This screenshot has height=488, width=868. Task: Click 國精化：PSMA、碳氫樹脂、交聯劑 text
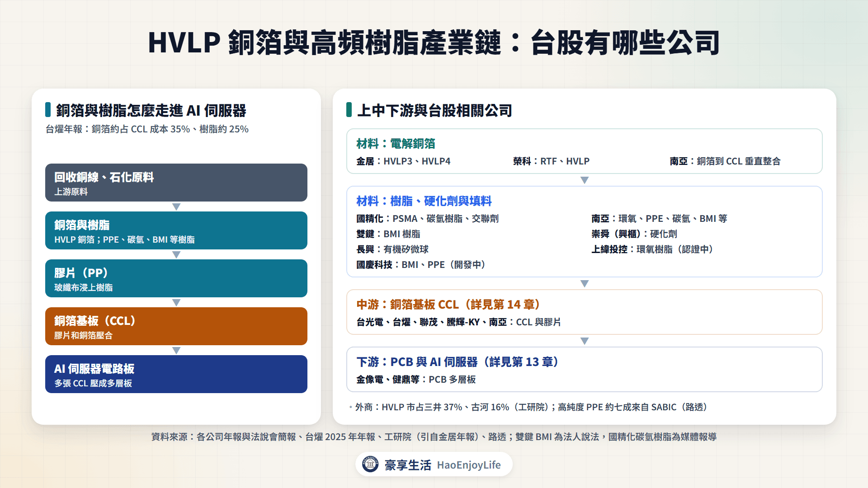(427, 219)
